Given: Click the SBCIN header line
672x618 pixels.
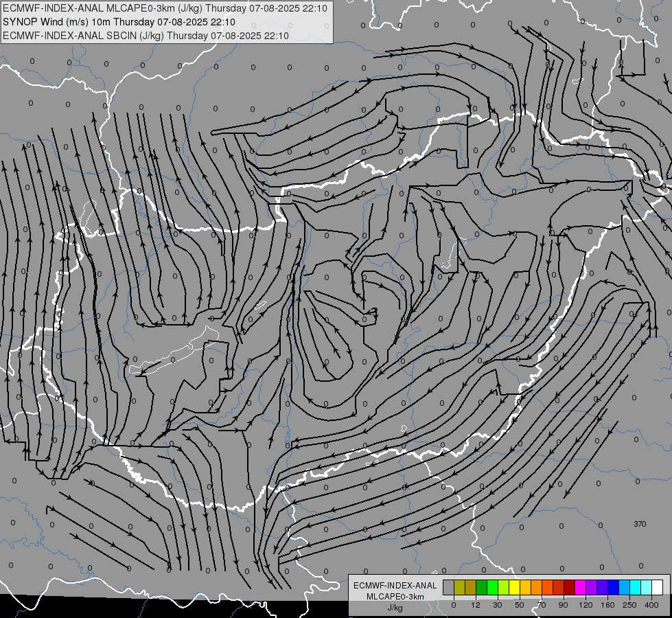Looking at the screenshot, I should 146,36.
